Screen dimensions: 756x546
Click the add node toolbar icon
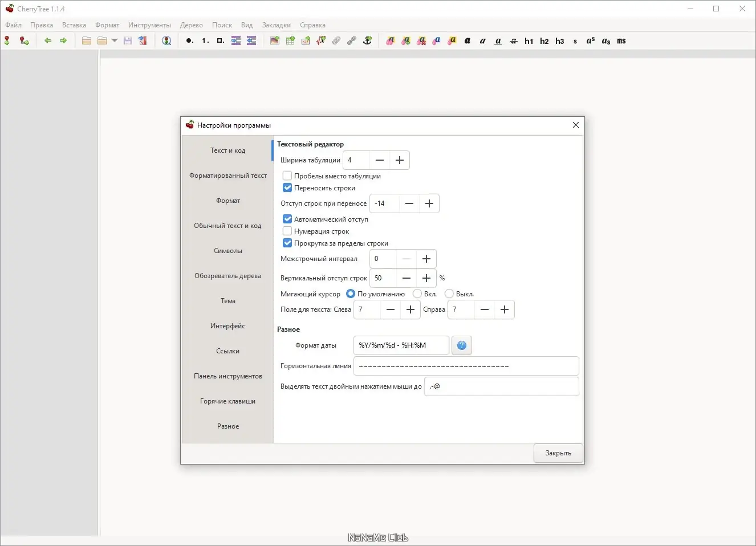[x=7, y=40]
